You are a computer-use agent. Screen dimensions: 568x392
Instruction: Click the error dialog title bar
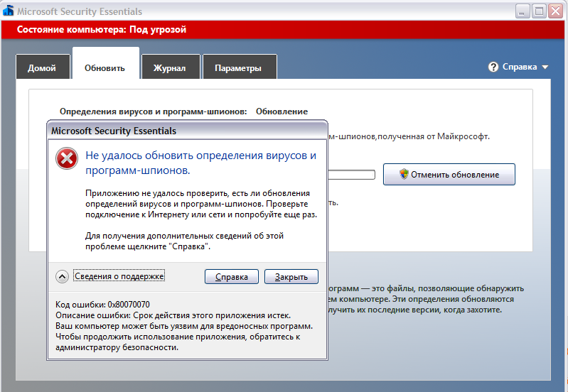(x=187, y=131)
